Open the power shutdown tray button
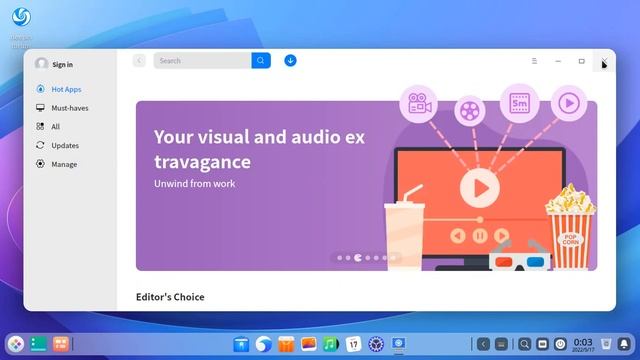The height and width of the screenshot is (360, 640). (560, 344)
